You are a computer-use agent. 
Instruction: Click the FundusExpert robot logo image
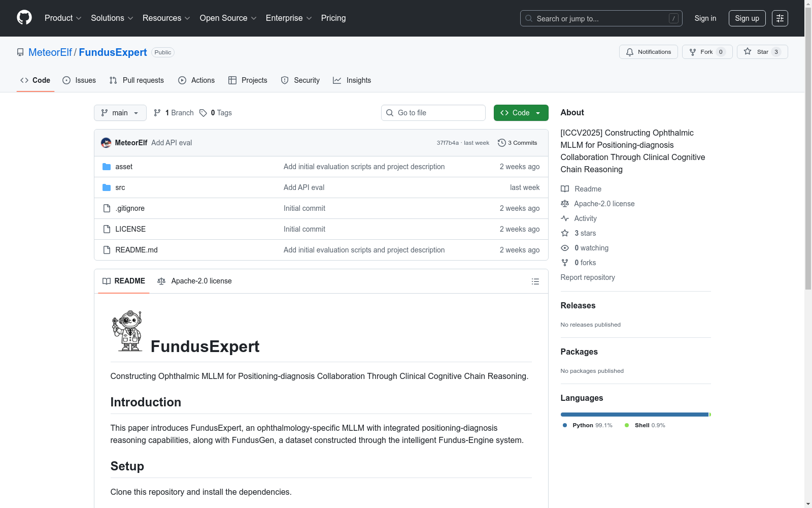pyautogui.click(x=127, y=331)
